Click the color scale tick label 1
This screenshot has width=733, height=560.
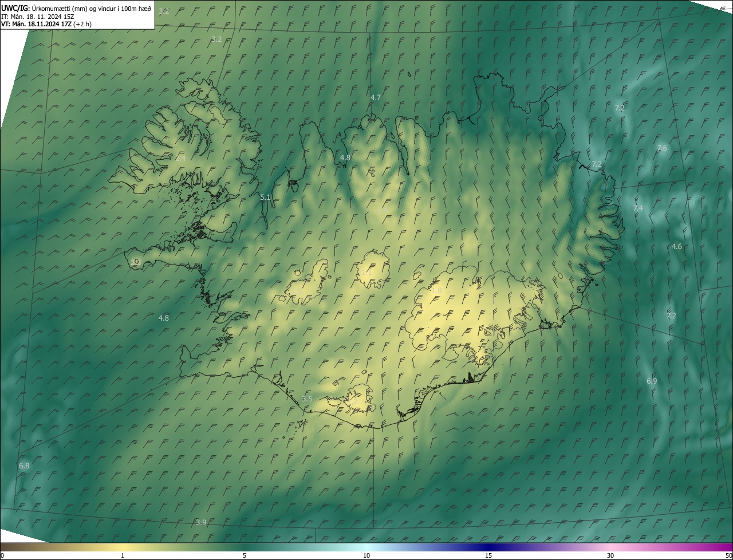123,556
